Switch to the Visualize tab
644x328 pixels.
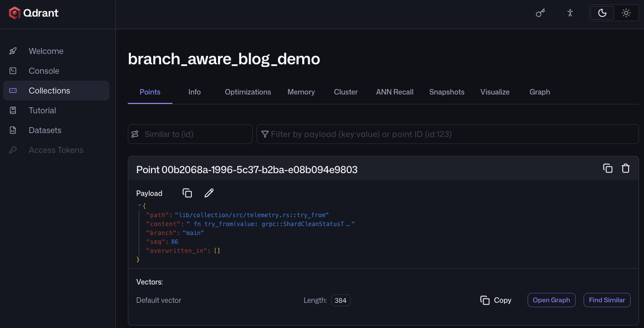tap(495, 92)
